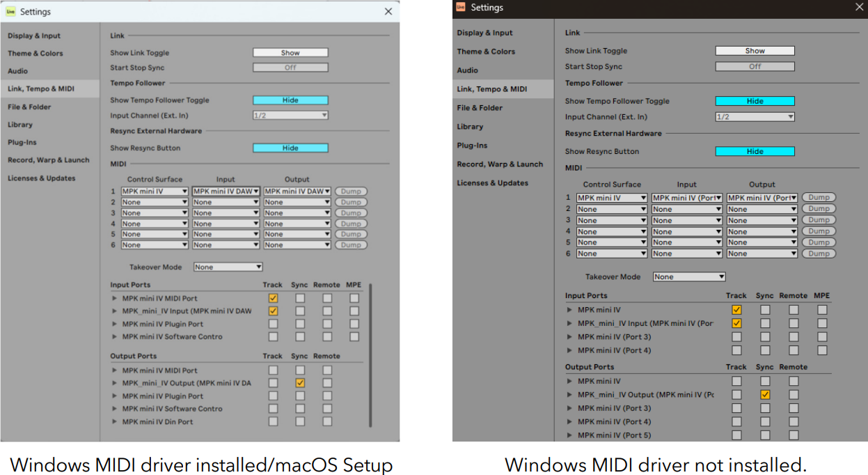Open Input Channel (Ext. In) dropdown, left window

[x=290, y=116]
